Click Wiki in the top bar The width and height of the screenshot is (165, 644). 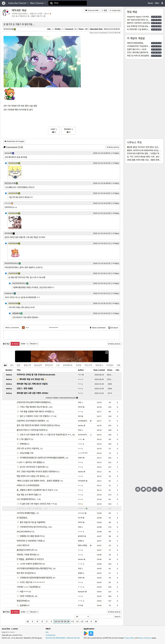[x=157, y=3]
